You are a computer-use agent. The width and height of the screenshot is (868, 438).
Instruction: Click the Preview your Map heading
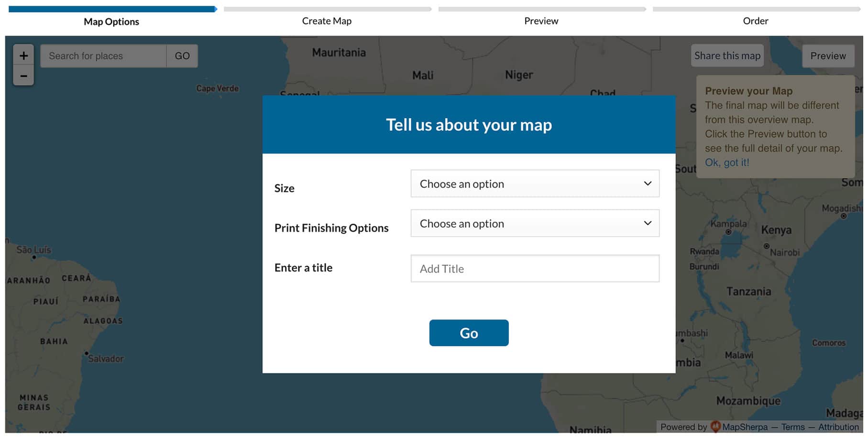[x=748, y=91]
